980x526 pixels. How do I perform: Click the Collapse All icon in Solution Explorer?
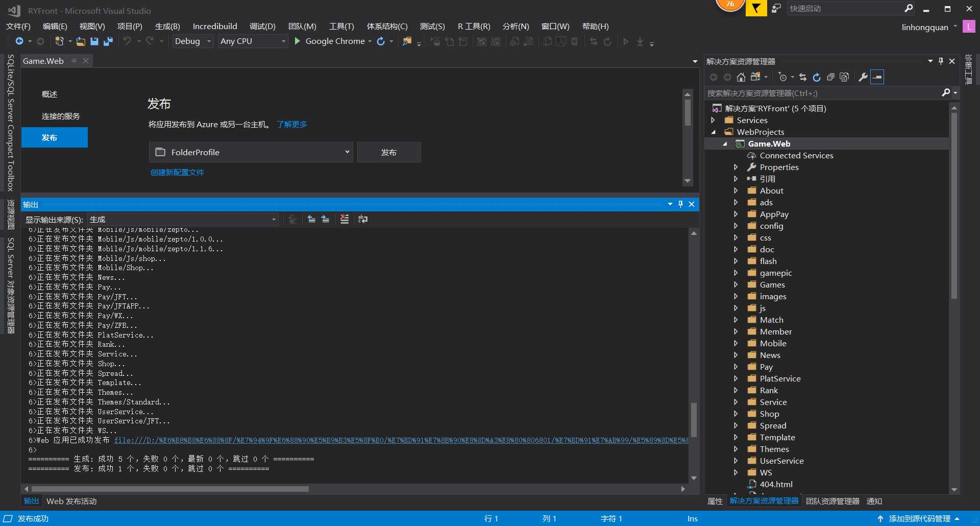(x=830, y=77)
